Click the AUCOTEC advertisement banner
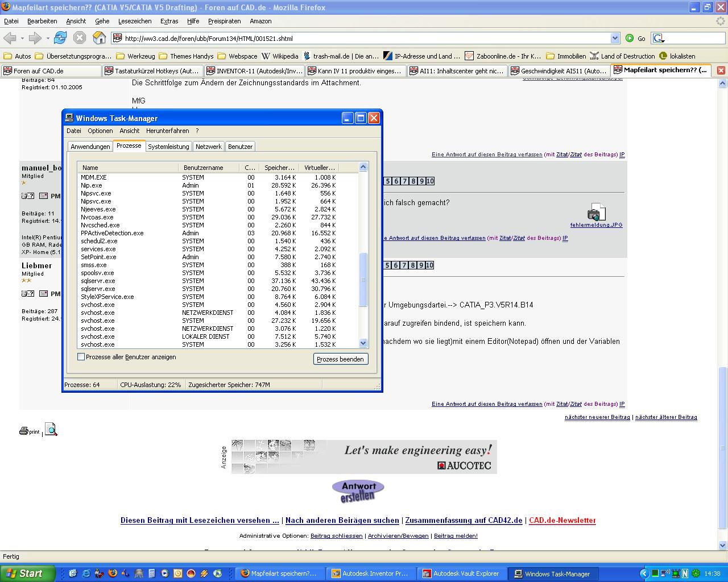Viewport: 728px width, 582px height. (364, 457)
